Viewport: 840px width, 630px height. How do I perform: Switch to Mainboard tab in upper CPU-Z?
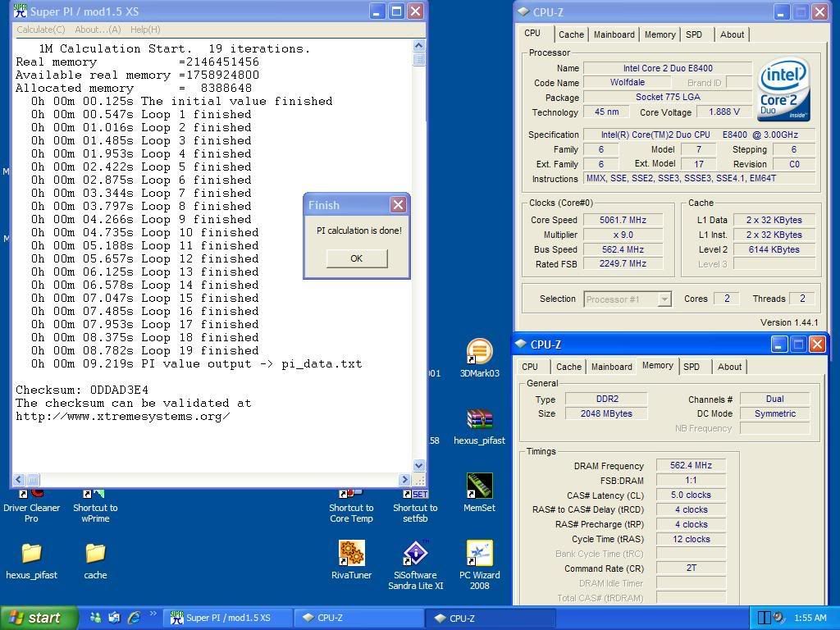tap(614, 34)
